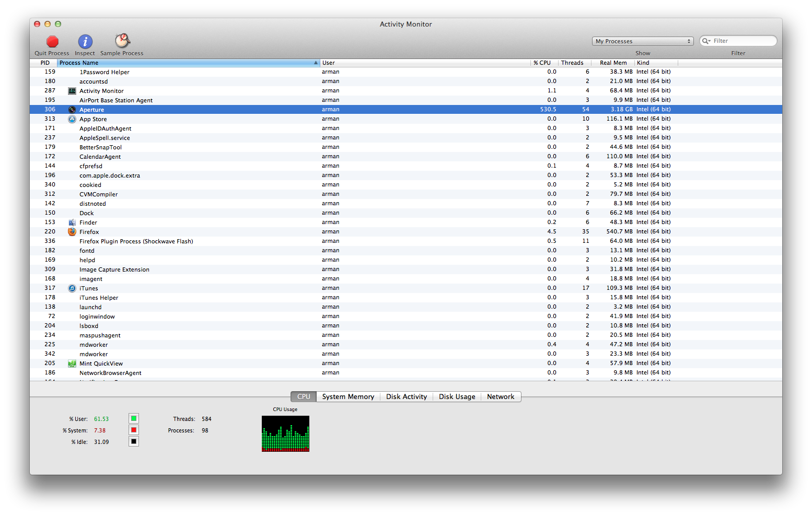The image size is (812, 516).
Task: Select the CalendarAgent process
Action: point(406,157)
